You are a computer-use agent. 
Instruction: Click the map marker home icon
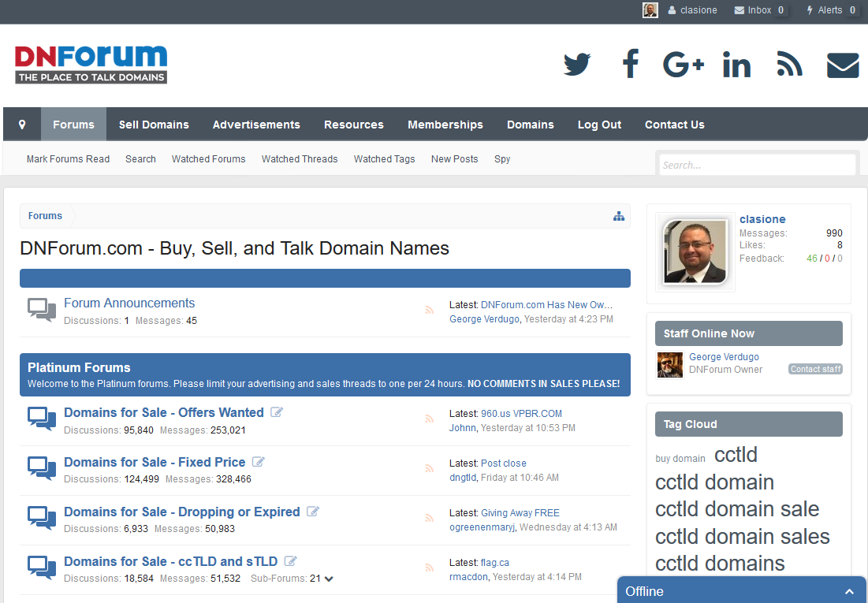click(x=22, y=125)
